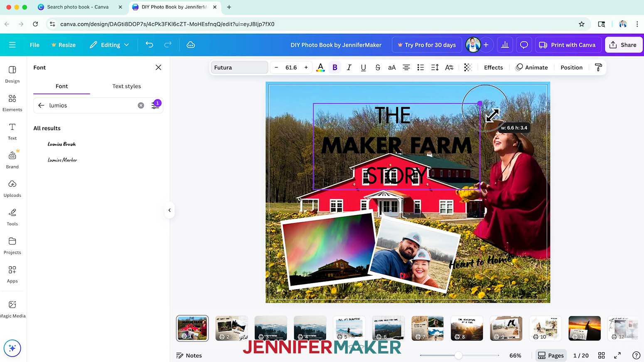The image size is (644, 362).
Task: Open the Tools panel
Action: click(x=12, y=217)
